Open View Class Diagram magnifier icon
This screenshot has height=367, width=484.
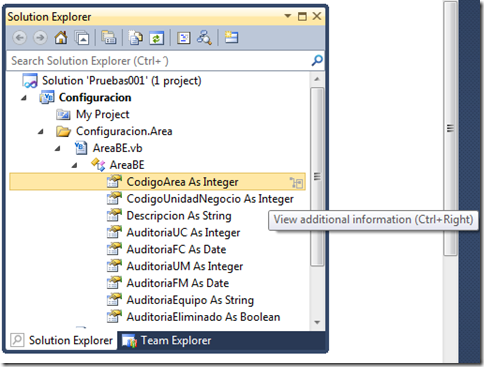(x=204, y=38)
